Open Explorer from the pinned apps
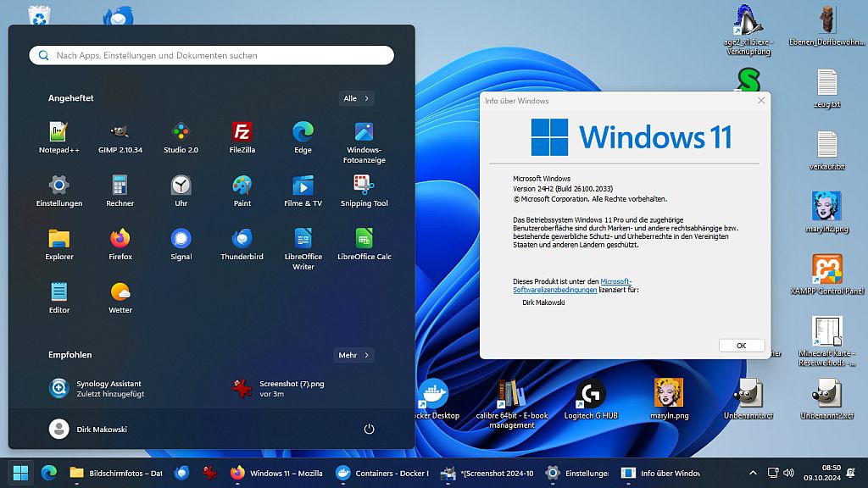868x488 pixels. (x=58, y=244)
